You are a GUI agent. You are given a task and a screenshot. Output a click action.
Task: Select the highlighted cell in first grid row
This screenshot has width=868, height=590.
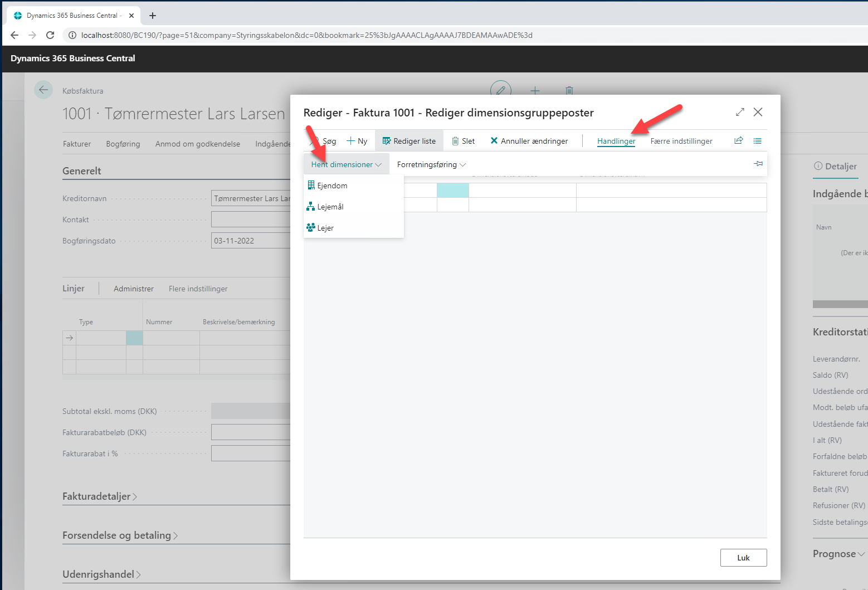[453, 191]
